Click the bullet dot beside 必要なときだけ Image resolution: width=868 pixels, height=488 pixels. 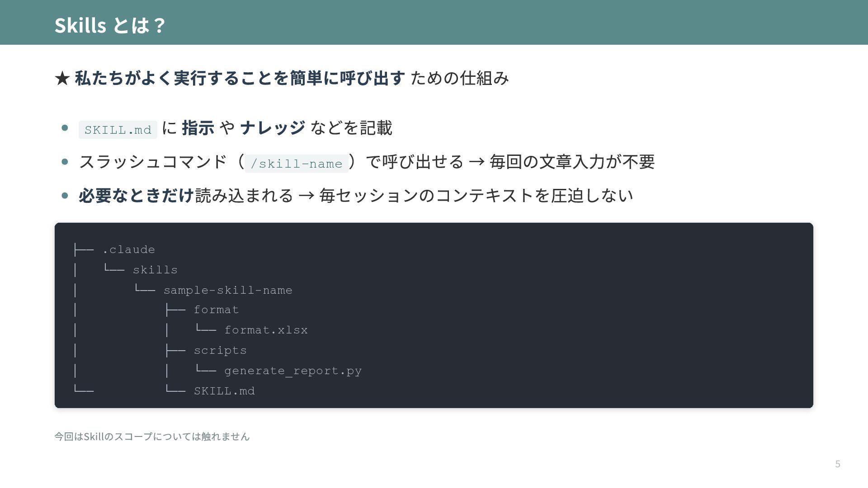(x=65, y=196)
